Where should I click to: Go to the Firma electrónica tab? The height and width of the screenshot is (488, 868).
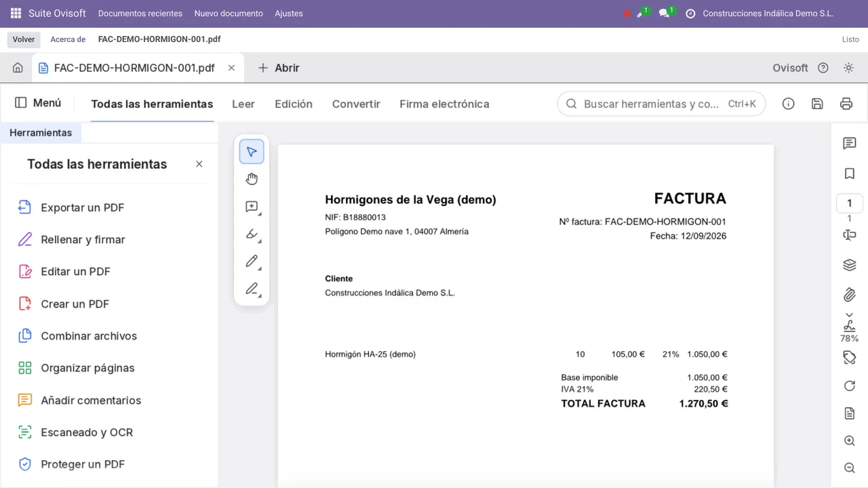pyautogui.click(x=444, y=104)
